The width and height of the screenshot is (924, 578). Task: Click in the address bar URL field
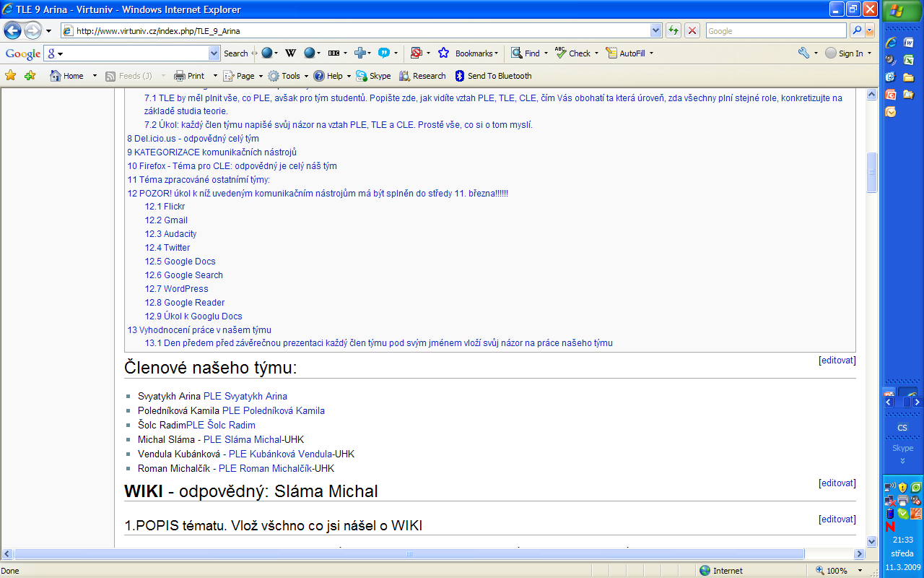click(x=361, y=30)
